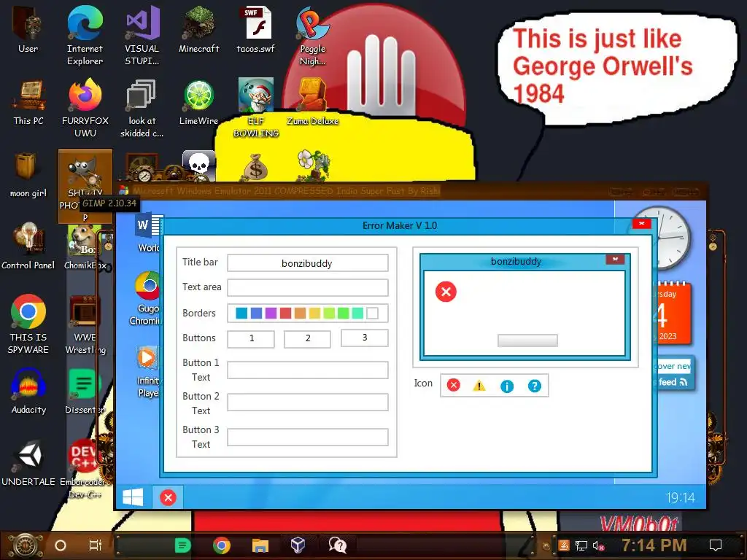Viewport: 747px width, 560px height.
Task: Click the network tray icon
Action: point(581,545)
